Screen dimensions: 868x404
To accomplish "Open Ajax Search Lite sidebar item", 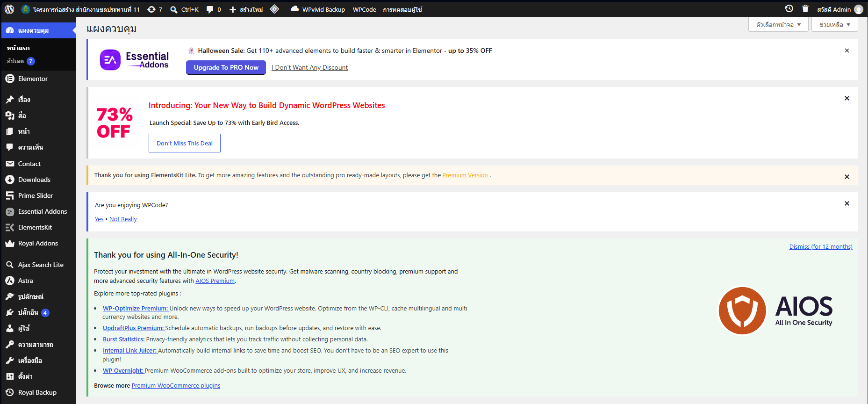I will (x=38, y=265).
